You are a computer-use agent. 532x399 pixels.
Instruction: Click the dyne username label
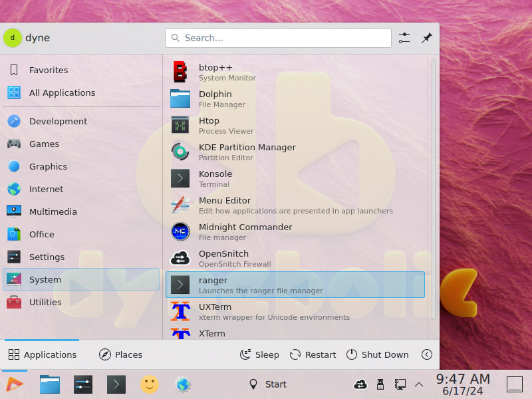(x=38, y=38)
